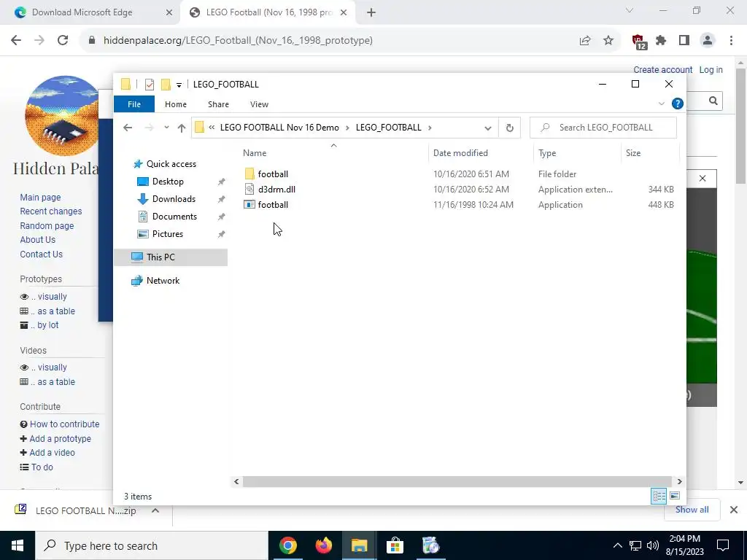
Task: Open the football folder in file list
Action: click(x=273, y=174)
